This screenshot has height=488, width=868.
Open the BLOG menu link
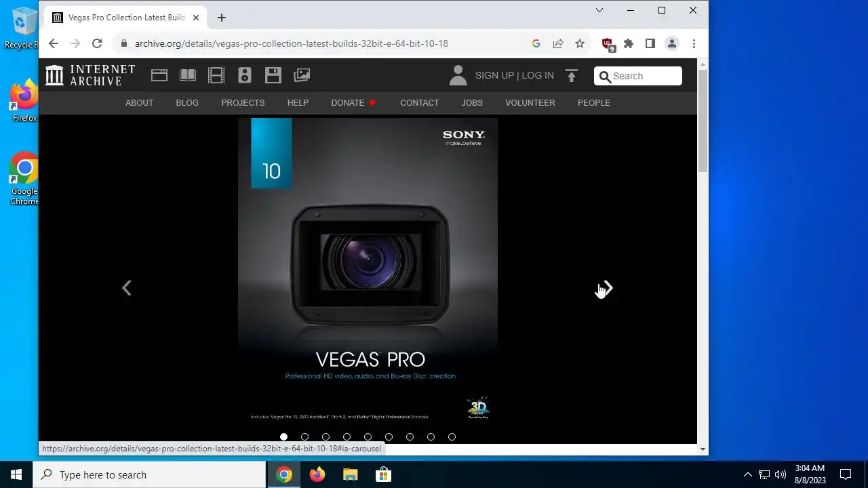click(x=187, y=103)
